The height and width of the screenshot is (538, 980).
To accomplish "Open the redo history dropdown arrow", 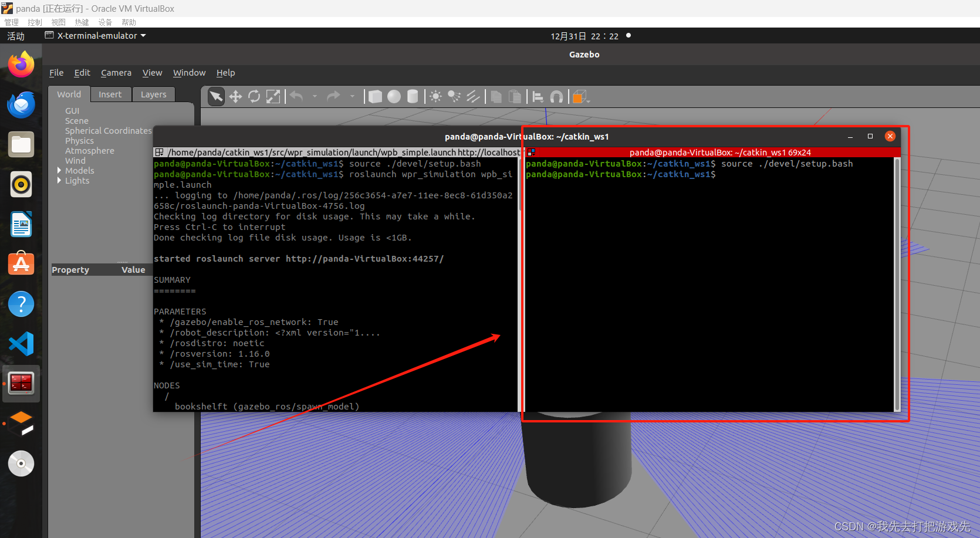I will (352, 96).
